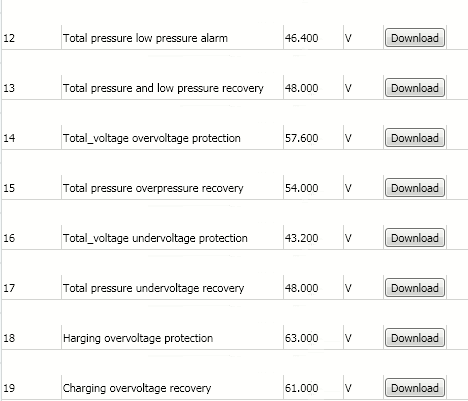Edit the 57.600 overvoltage protection value
Image resolution: width=468 pixels, height=401 pixels.
[x=313, y=138]
